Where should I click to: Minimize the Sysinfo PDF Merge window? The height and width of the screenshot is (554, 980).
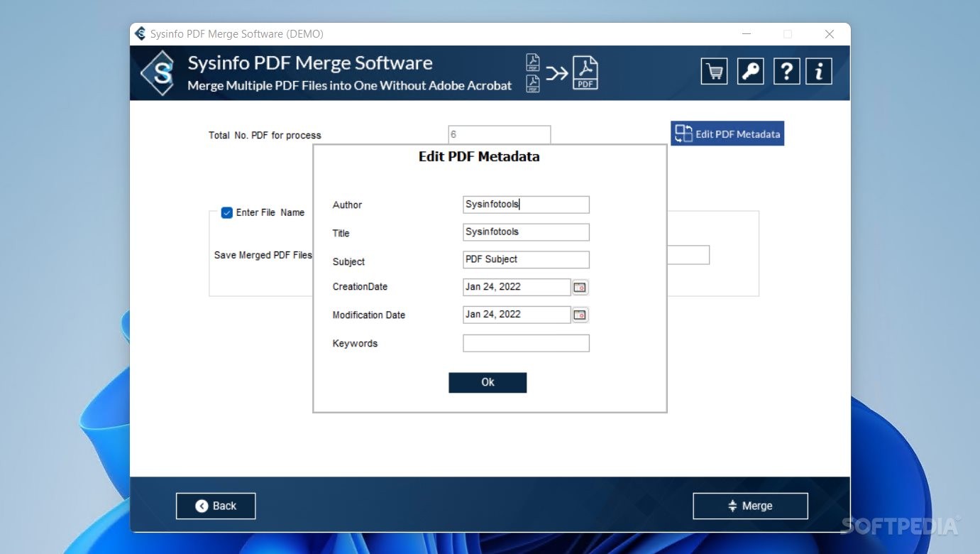pyautogui.click(x=747, y=34)
